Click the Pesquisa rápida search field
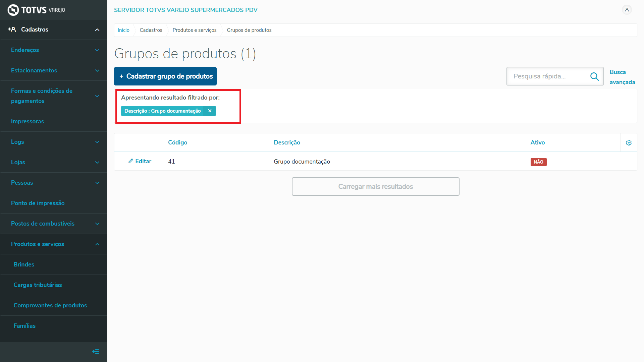The height and width of the screenshot is (362, 644). [x=548, y=76]
